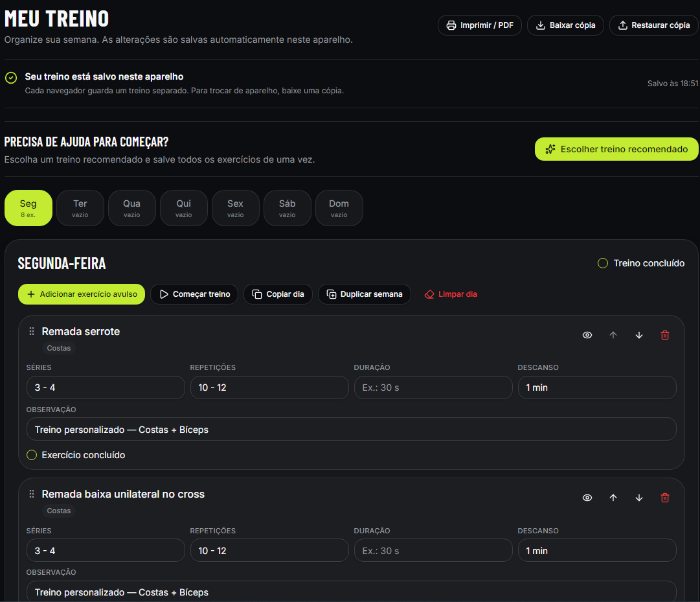Switch to the Ter day tab

pos(80,208)
